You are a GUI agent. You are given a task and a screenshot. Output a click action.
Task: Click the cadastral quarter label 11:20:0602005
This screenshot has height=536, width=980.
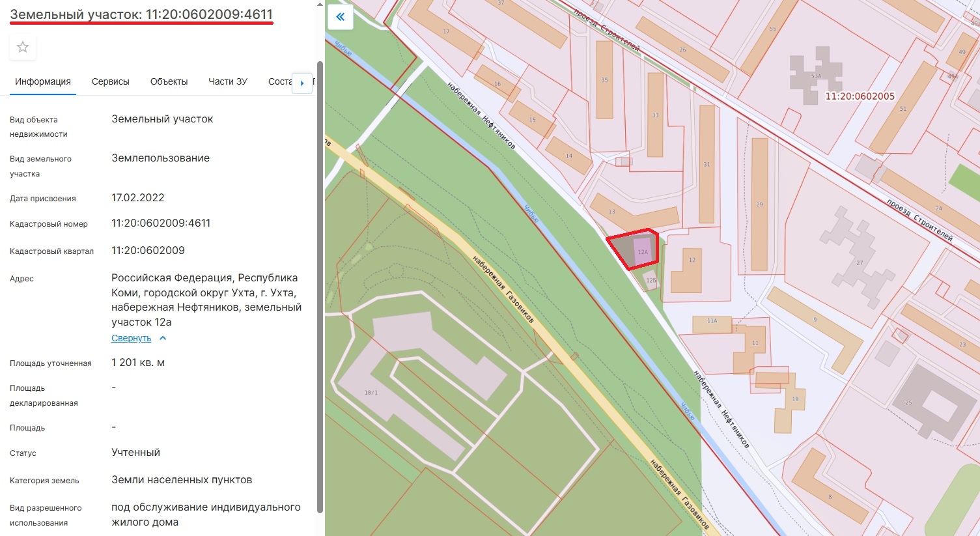(x=860, y=96)
